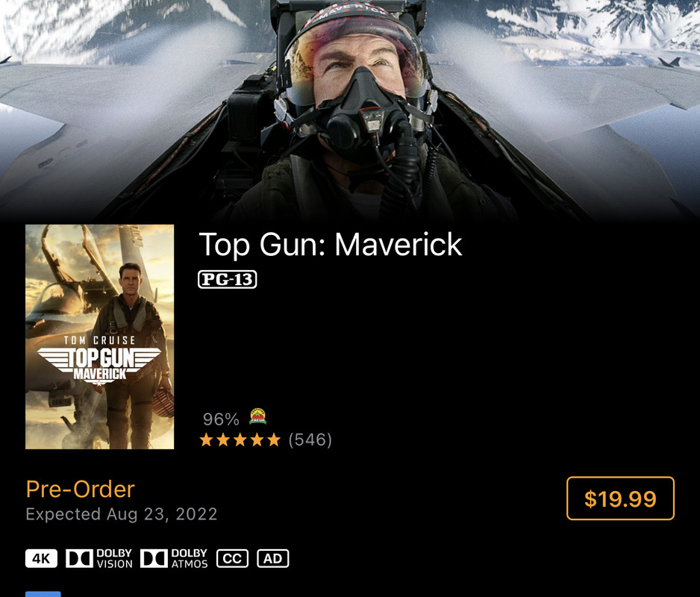Click the partially visible blue button at bottom
The width and height of the screenshot is (700, 597).
click(x=43, y=594)
